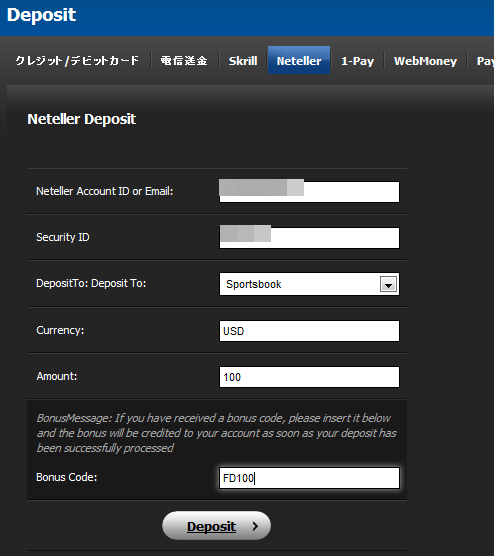Focus the Neteller Account ID or Email field
Viewport: 494px width, 556px height.
click(x=309, y=191)
